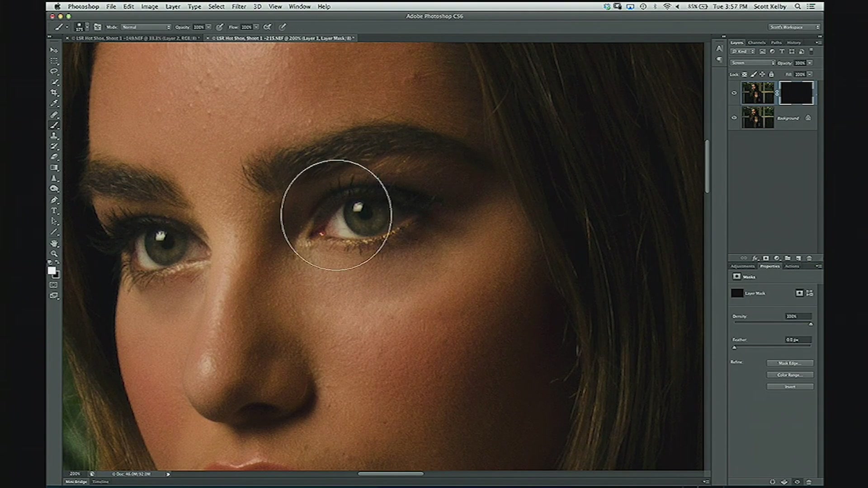
Task: Select the Lasso tool
Action: (54, 71)
